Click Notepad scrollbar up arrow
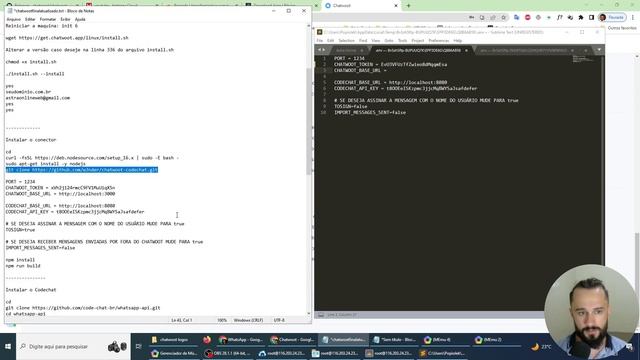Viewport: 640px width, 360px height. (309, 26)
